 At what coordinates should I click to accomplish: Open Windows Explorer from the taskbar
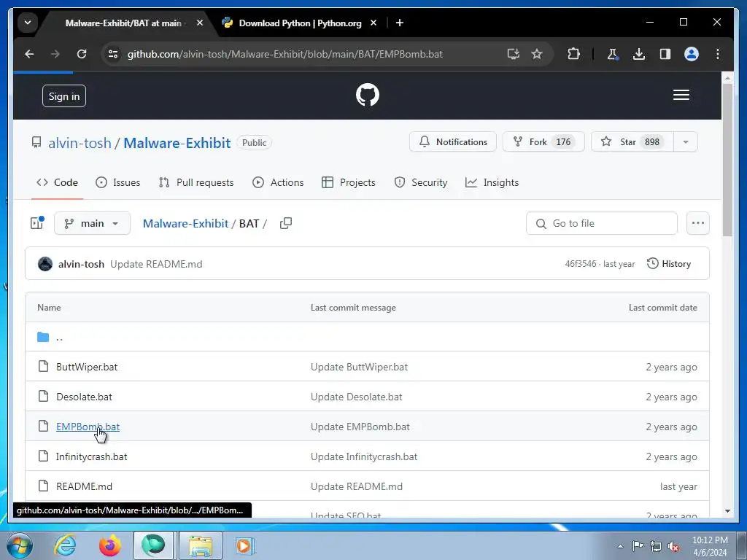pyautogui.click(x=201, y=545)
